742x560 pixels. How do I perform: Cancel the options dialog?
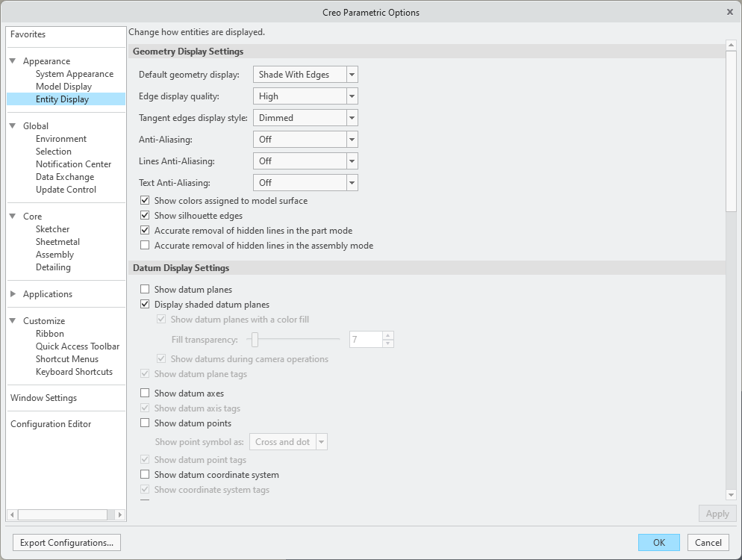click(x=708, y=543)
